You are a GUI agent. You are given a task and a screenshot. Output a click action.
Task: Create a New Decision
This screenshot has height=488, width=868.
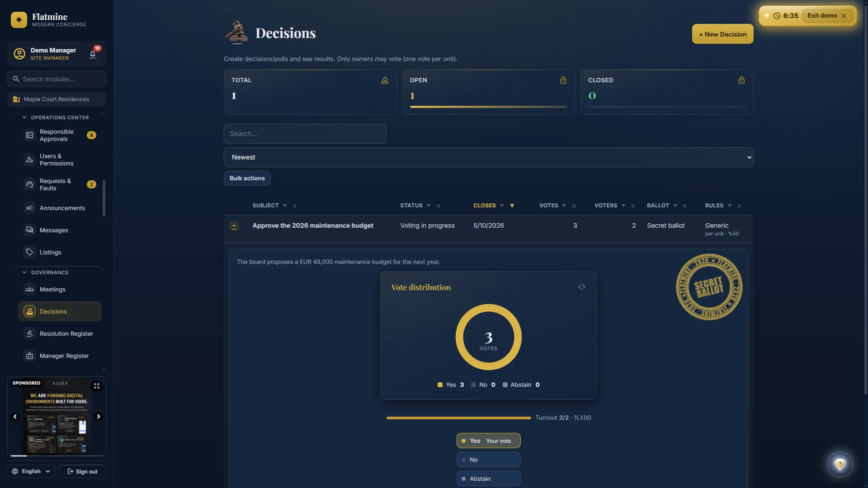(722, 34)
